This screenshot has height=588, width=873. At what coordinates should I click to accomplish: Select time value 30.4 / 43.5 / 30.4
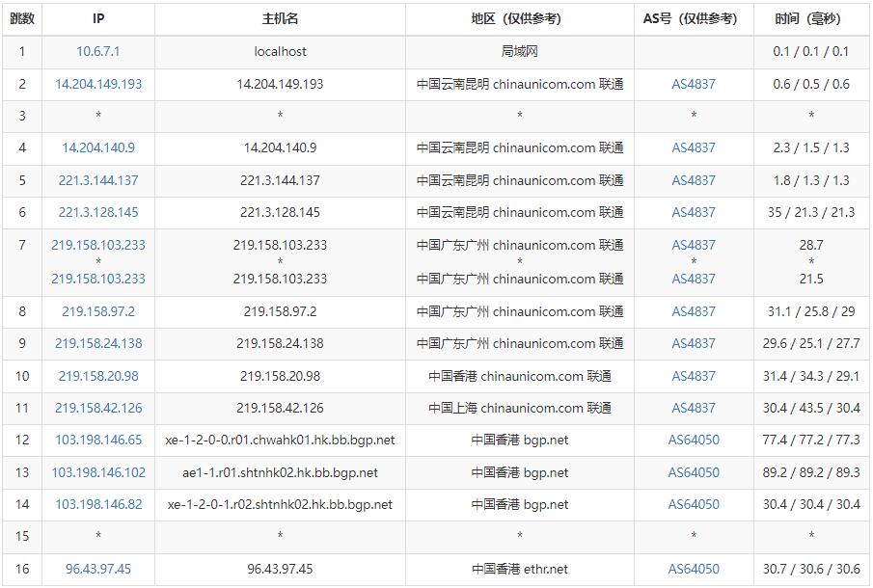[x=811, y=408]
